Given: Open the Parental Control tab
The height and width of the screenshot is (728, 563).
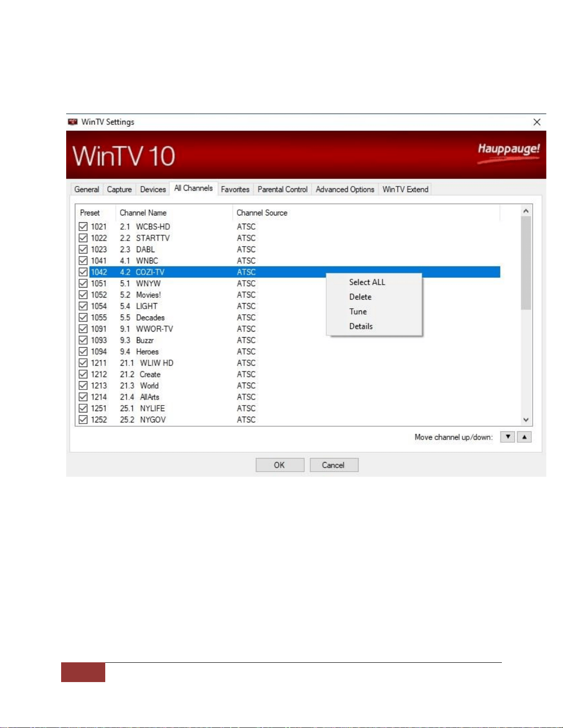Looking at the screenshot, I should [x=282, y=189].
